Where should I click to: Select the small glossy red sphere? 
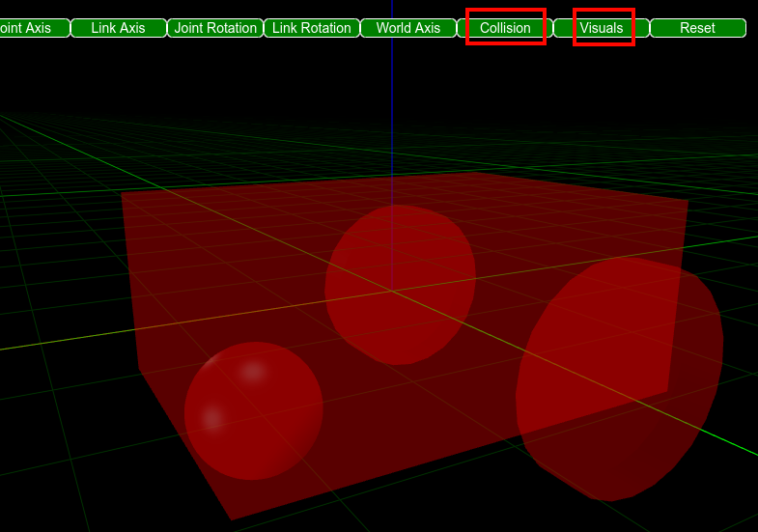[253, 410]
